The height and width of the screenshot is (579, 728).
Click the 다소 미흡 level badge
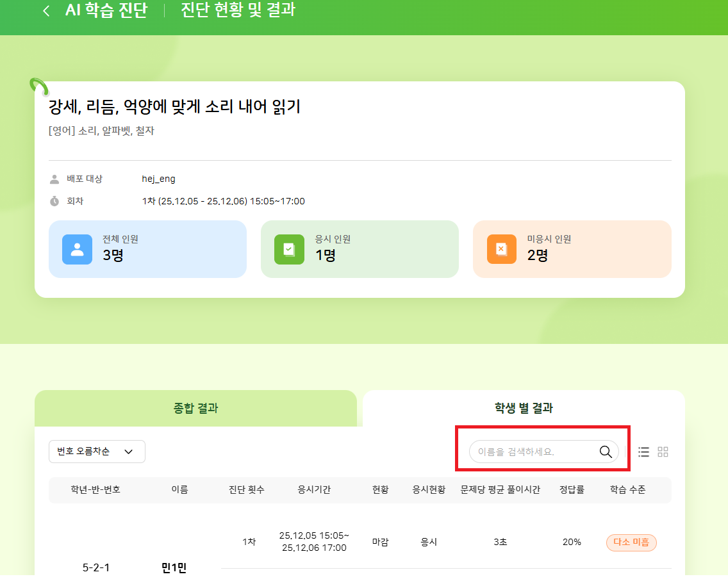coord(631,542)
